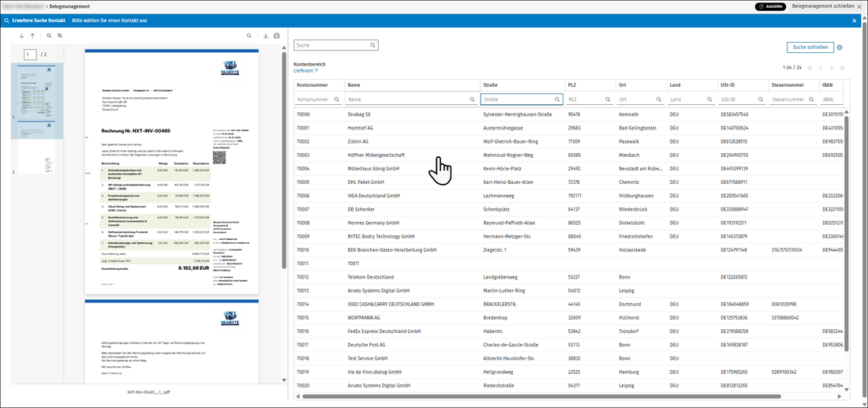
Task: Select Telekom Deutschland contact
Action: (568, 277)
